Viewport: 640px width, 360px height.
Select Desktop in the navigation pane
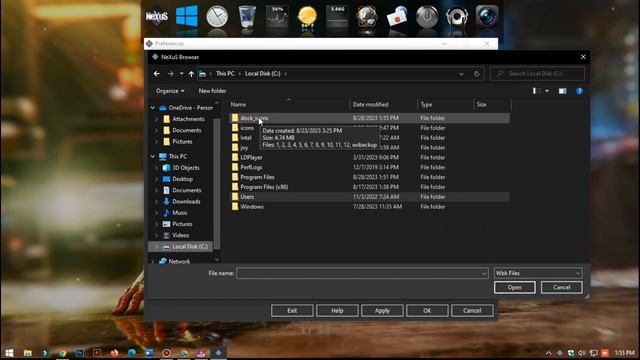tap(182, 179)
